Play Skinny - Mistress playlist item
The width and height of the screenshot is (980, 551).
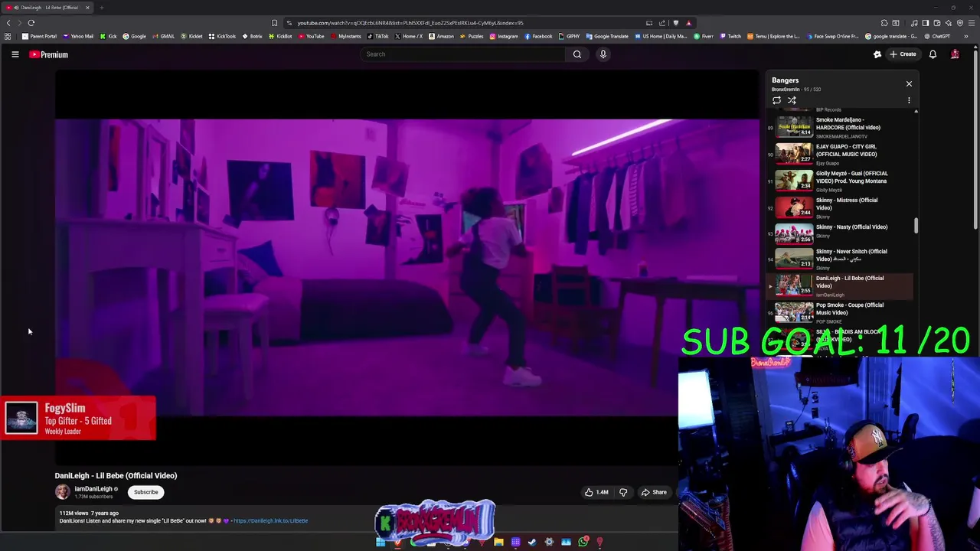pyautogui.click(x=841, y=208)
